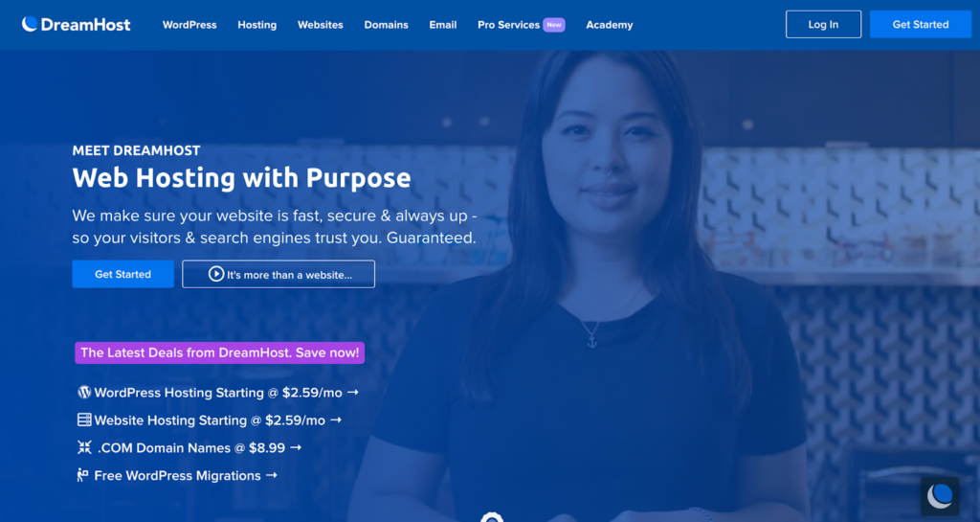The image size is (980, 522).
Task: Click the arrows icon beside .COM Domain Names
Action: (84, 447)
